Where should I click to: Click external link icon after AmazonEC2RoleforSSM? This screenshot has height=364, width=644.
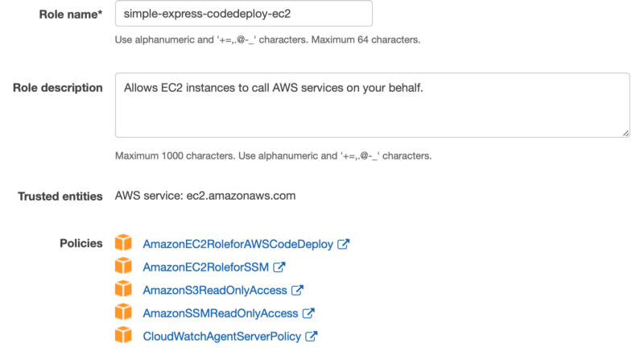click(279, 267)
